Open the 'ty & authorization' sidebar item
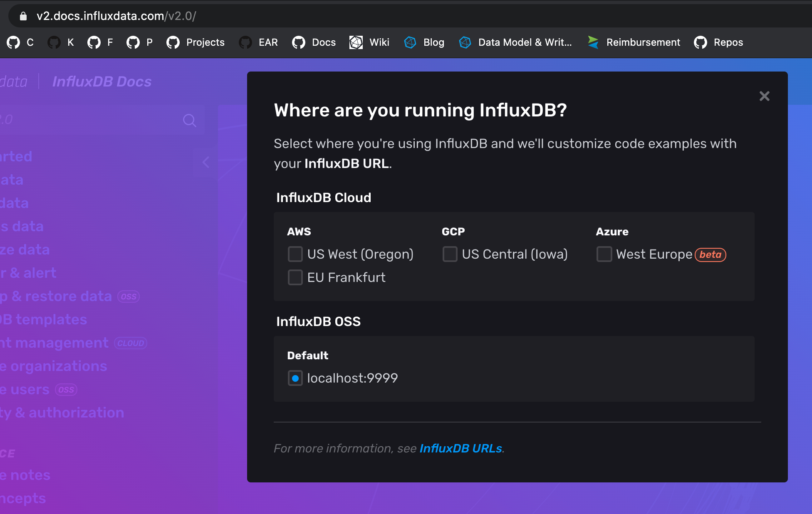The height and width of the screenshot is (514, 812). point(62,413)
